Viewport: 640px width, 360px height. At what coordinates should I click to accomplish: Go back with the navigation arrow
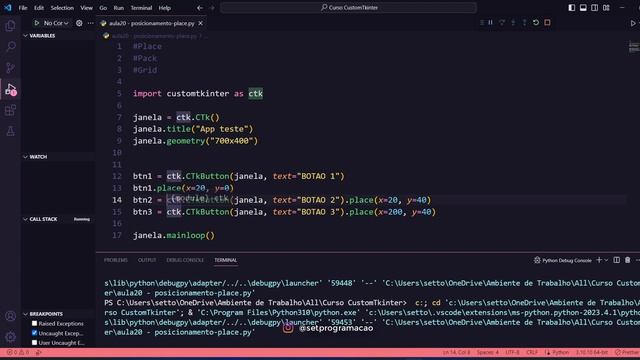(200, 8)
